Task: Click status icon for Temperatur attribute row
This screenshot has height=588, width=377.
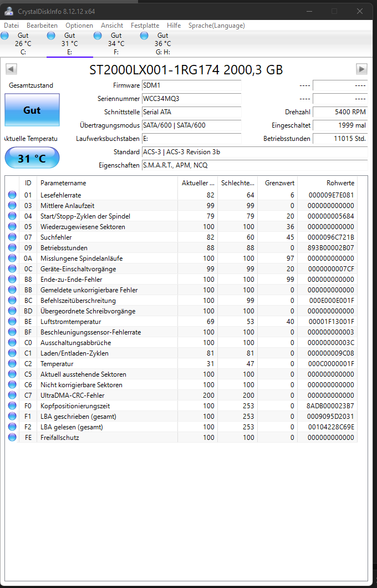Action: pyautogui.click(x=12, y=364)
